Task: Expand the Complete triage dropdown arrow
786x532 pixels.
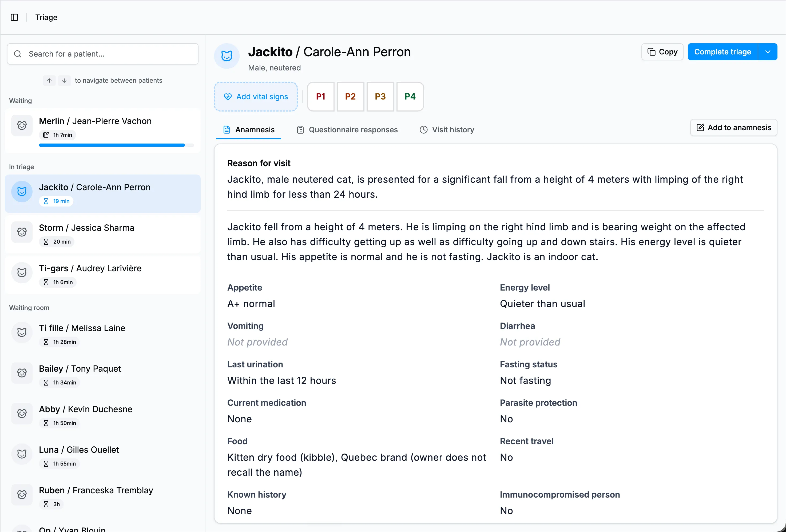Action: [x=768, y=52]
